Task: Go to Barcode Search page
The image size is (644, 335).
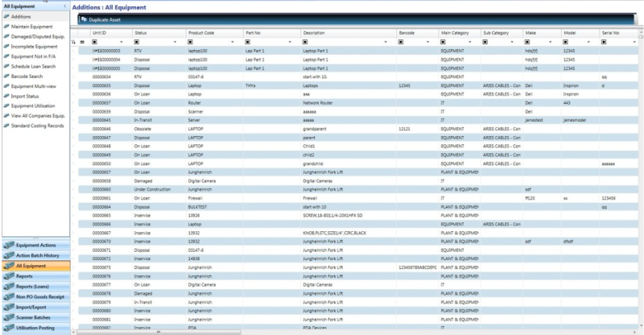Action: click(27, 76)
